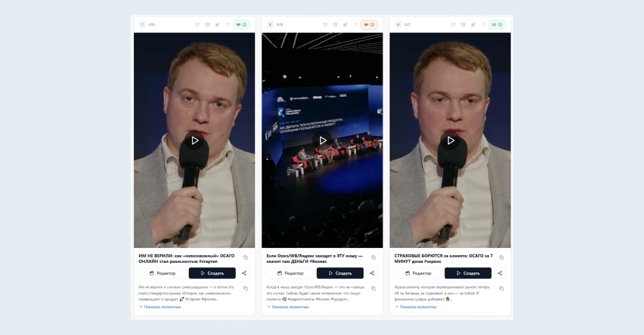Favorite clip 9 using the heart toggle
The image size is (644, 335).
[x=453, y=24]
